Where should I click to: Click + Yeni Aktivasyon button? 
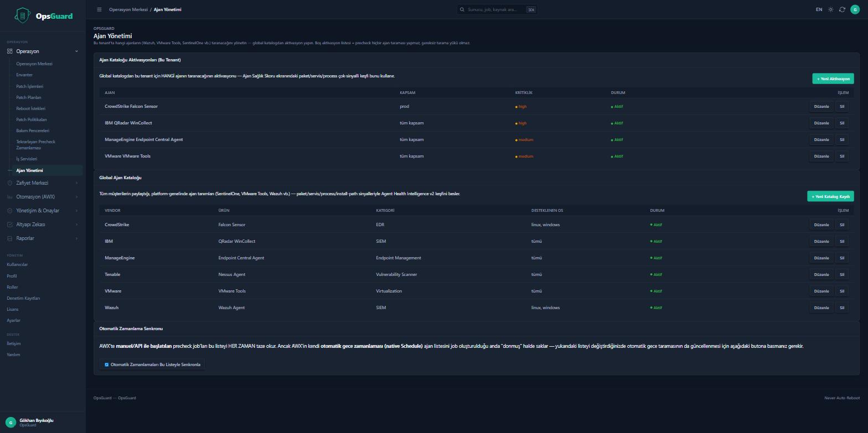point(833,79)
